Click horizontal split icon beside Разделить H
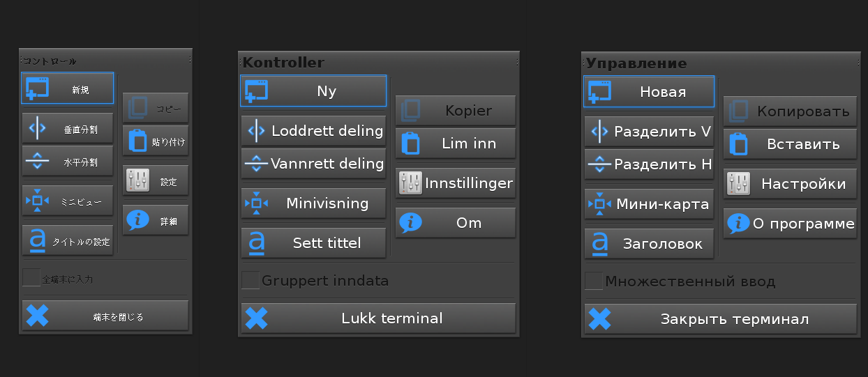The width and height of the screenshot is (868, 377). click(x=599, y=165)
